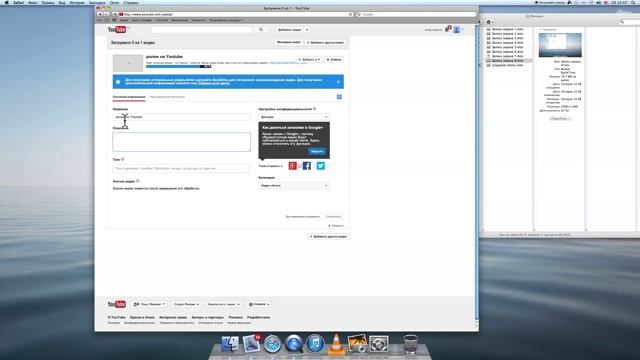
Task: Click Менеджер видео button
Action: pyautogui.click(x=289, y=42)
